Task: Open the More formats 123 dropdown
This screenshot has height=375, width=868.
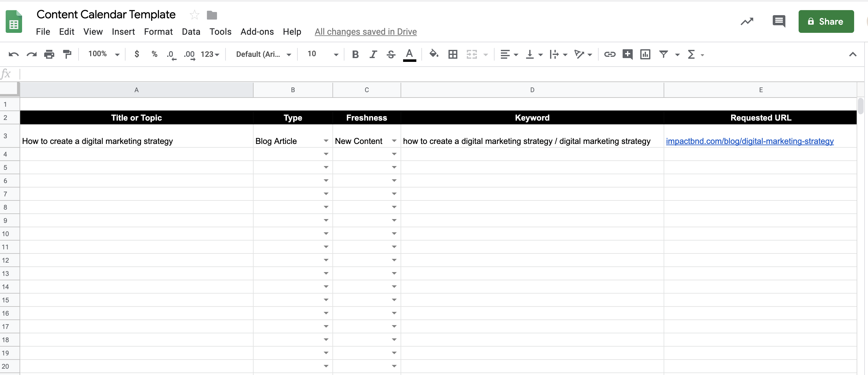Action: point(210,54)
